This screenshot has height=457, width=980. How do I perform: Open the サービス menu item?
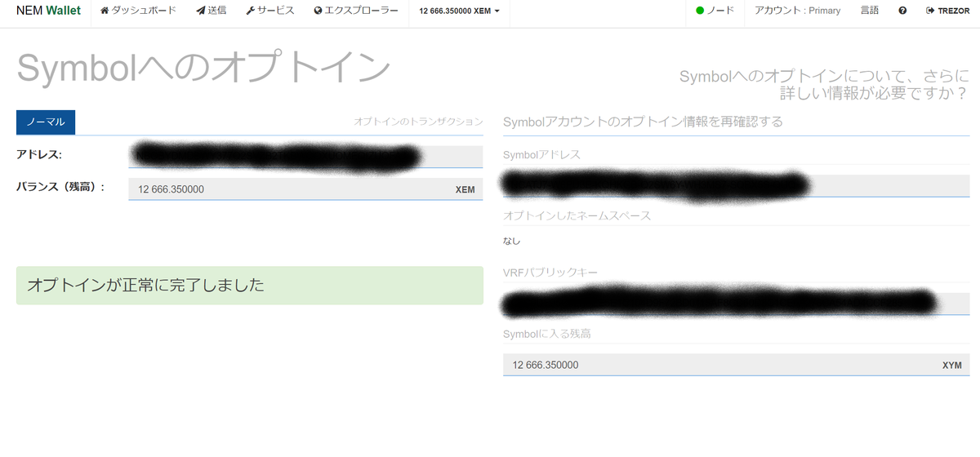269,11
